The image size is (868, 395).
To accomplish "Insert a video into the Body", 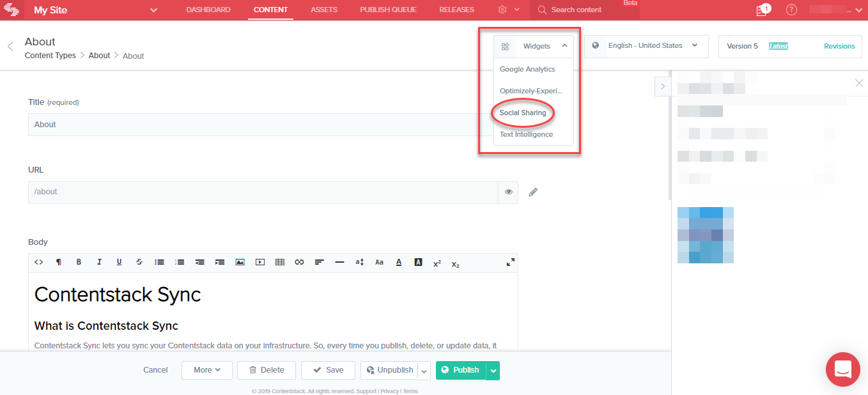I will 260,262.
